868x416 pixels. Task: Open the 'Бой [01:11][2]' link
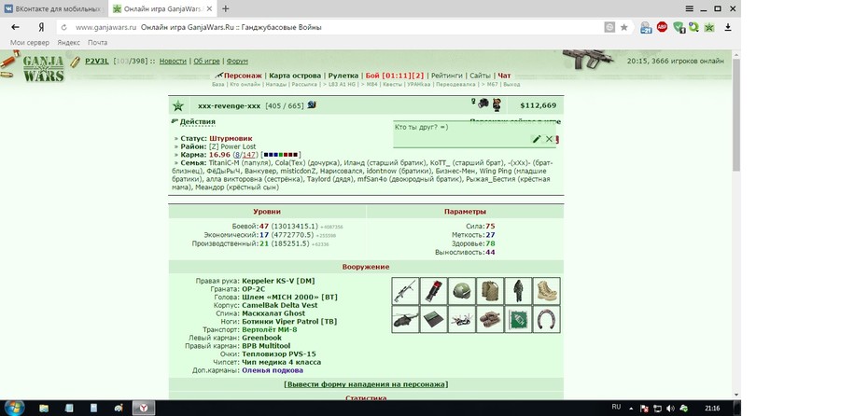coord(395,76)
